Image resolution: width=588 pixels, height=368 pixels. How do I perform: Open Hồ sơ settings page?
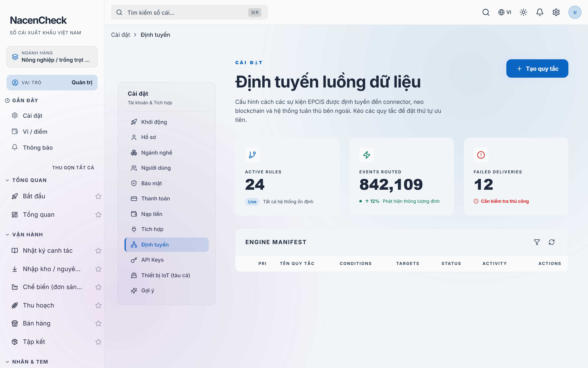tap(166, 137)
